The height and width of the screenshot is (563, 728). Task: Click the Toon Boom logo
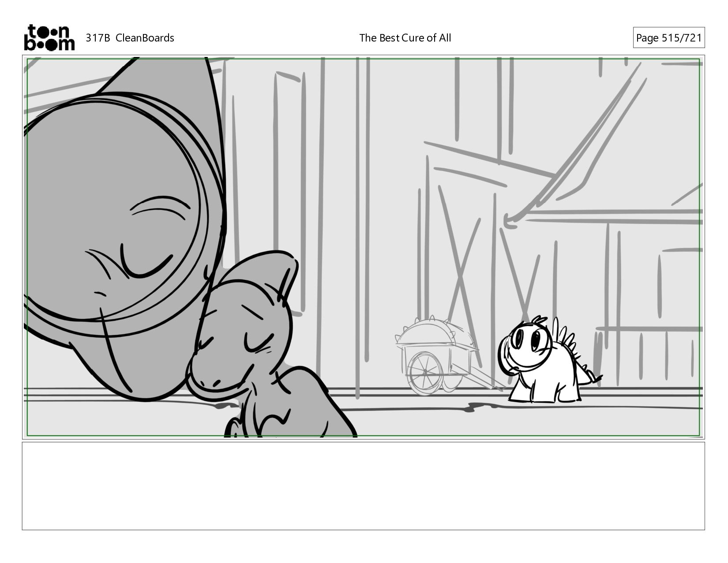tap(49, 38)
